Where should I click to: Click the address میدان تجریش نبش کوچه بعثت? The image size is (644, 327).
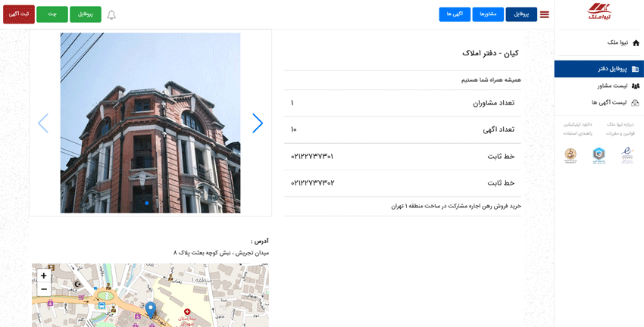(221, 253)
